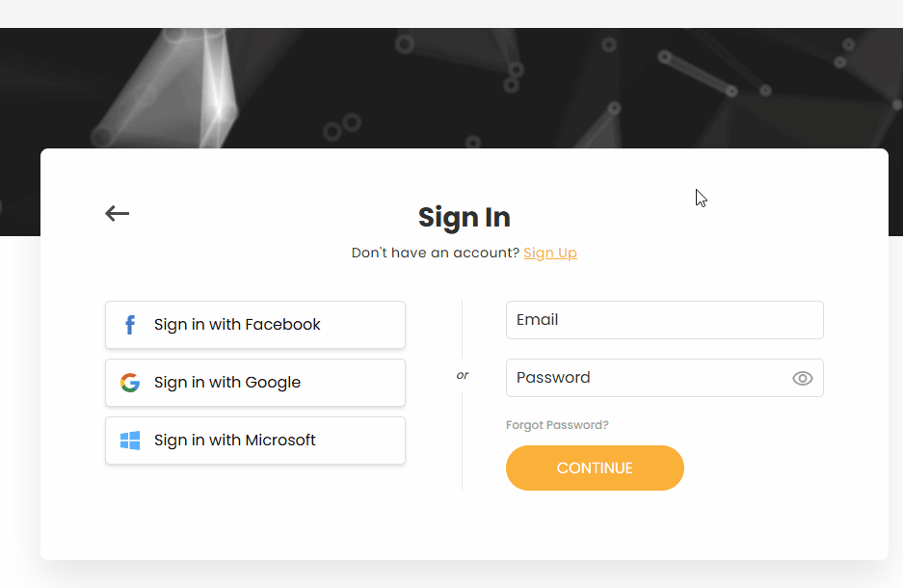Open Forgot Password recovery
The image size is (903, 588).
(x=557, y=424)
